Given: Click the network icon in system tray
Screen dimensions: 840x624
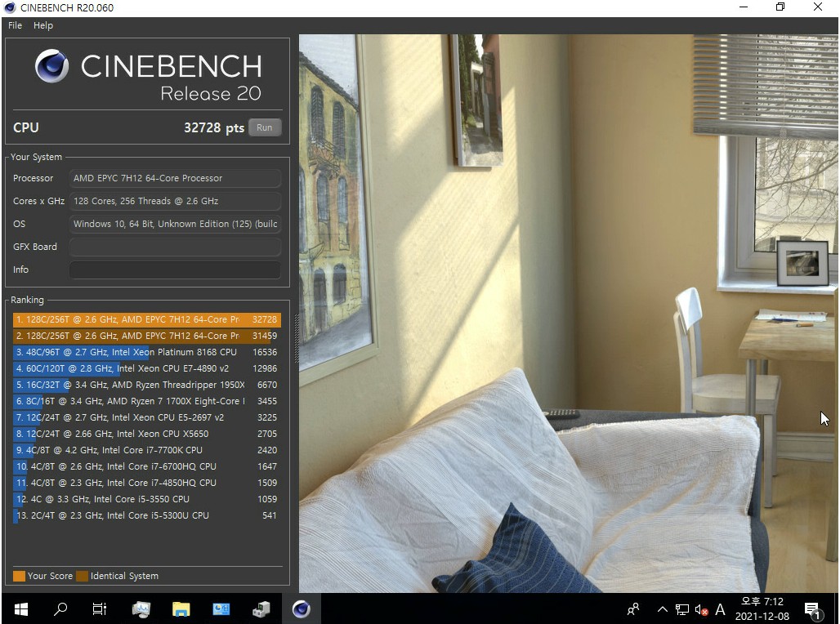Looking at the screenshot, I should point(682,609).
